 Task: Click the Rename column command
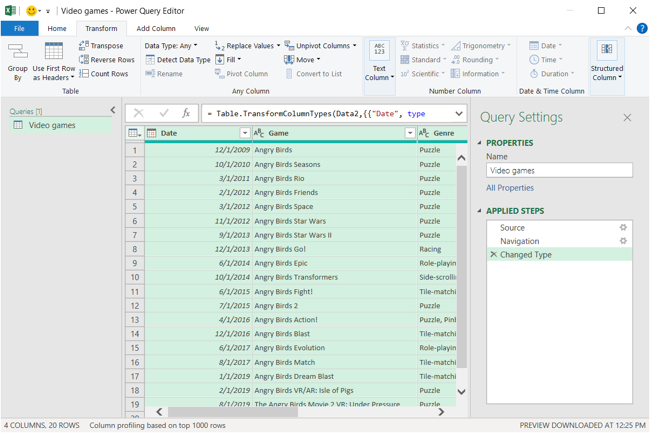pos(164,74)
